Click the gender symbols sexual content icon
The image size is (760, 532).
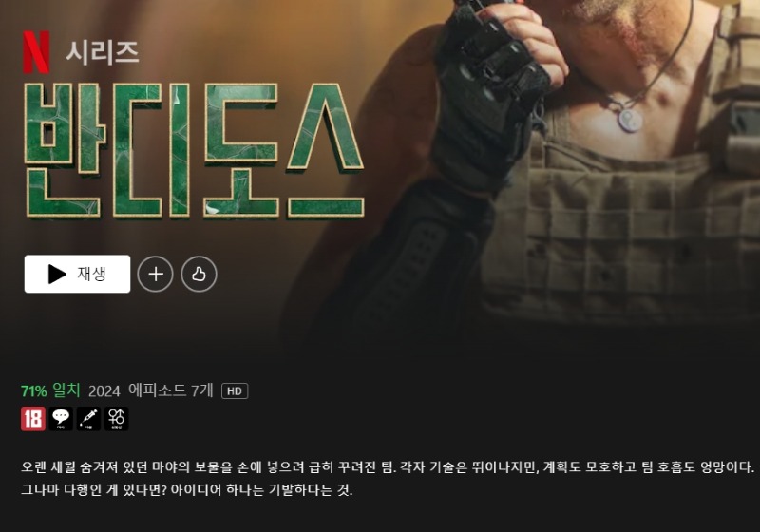click(x=116, y=419)
